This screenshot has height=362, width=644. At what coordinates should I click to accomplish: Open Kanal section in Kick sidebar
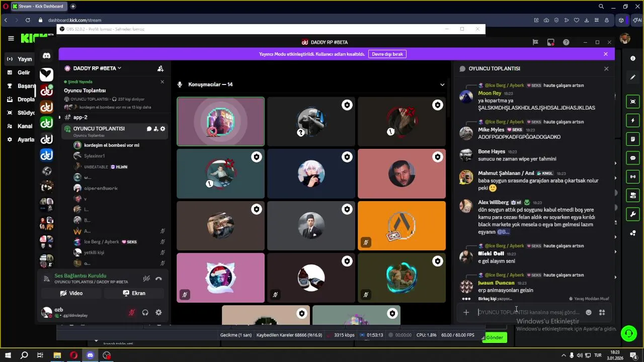tap(19, 126)
